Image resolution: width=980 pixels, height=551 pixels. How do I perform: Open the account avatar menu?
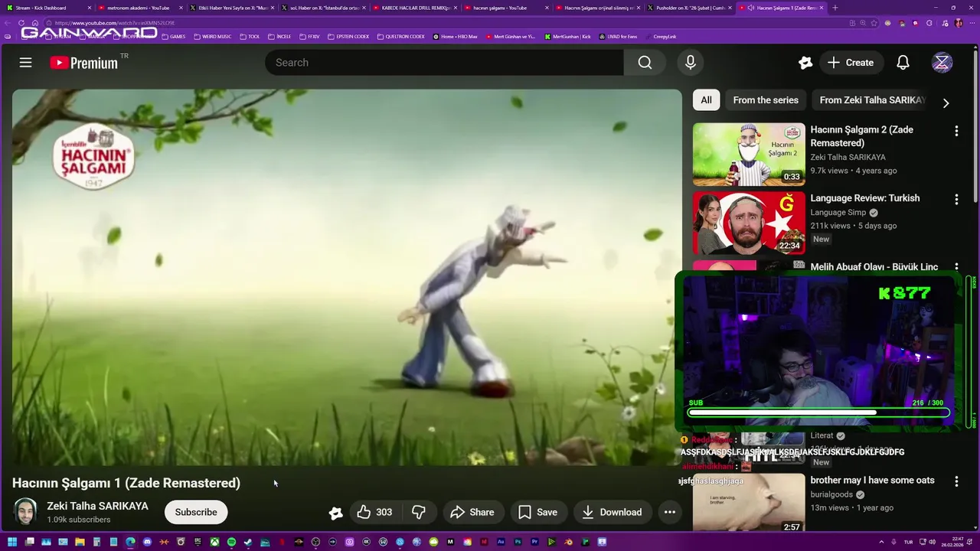pos(942,63)
